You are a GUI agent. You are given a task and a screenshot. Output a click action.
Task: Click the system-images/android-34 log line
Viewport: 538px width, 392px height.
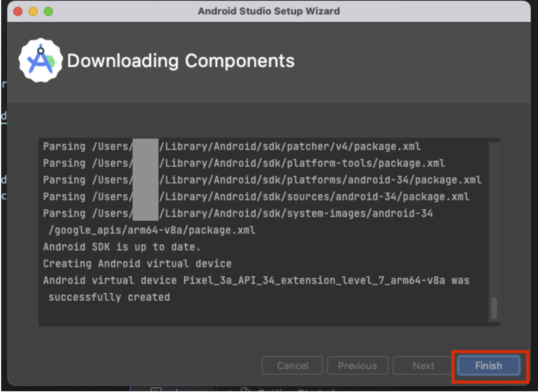pyautogui.click(x=238, y=214)
